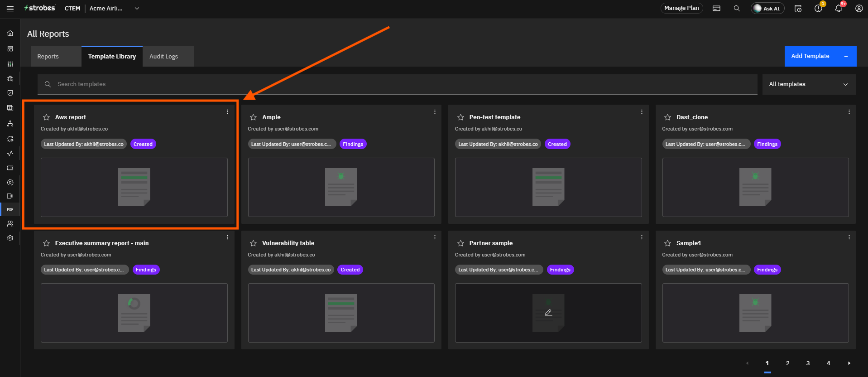Viewport: 868px width, 377px height.
Task: Open the green grid apps sidebar icon
Action: tap(10, 64)
